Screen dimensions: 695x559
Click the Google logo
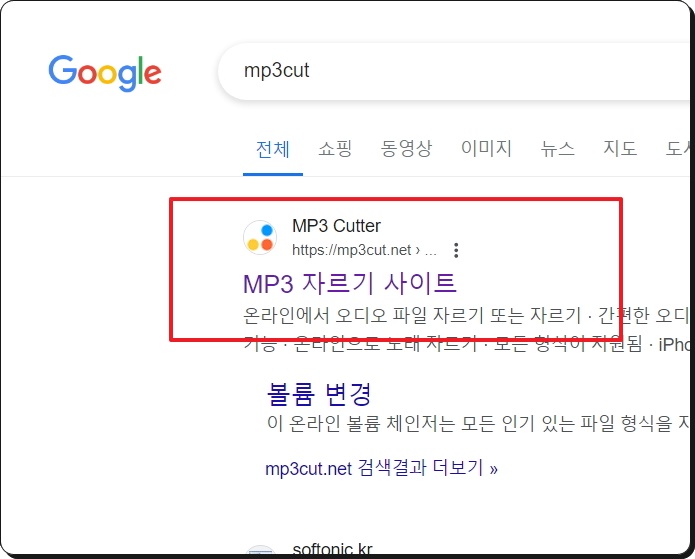click(x=105, y=73)
